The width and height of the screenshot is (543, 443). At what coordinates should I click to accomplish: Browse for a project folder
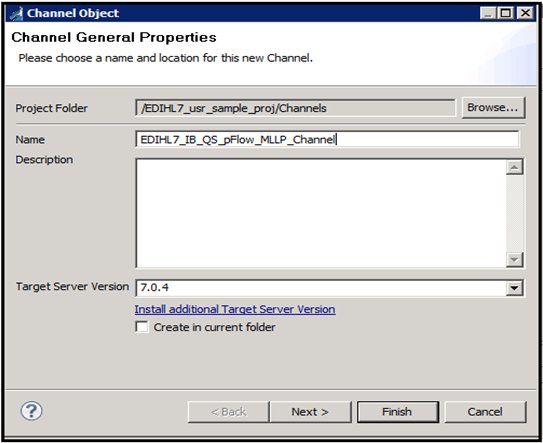493,108
